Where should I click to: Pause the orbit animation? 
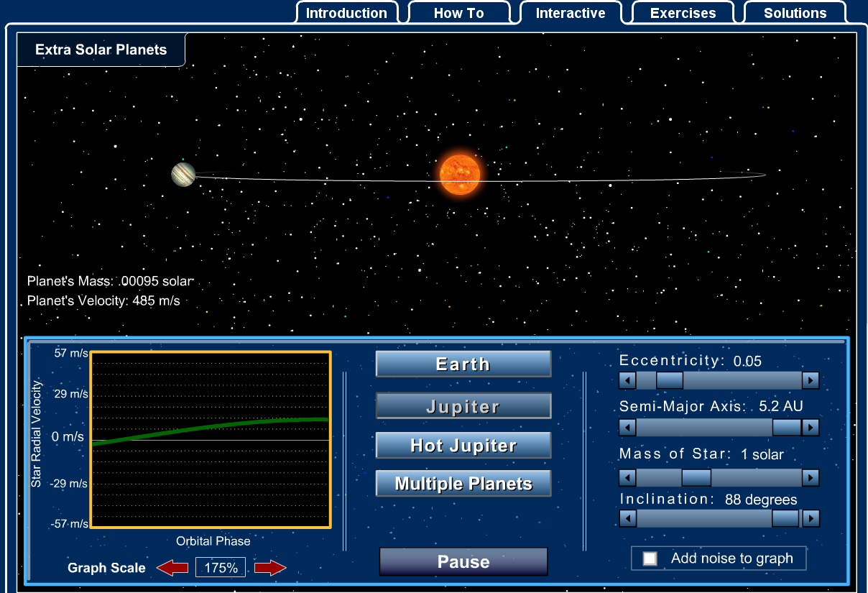coord(463,562)
